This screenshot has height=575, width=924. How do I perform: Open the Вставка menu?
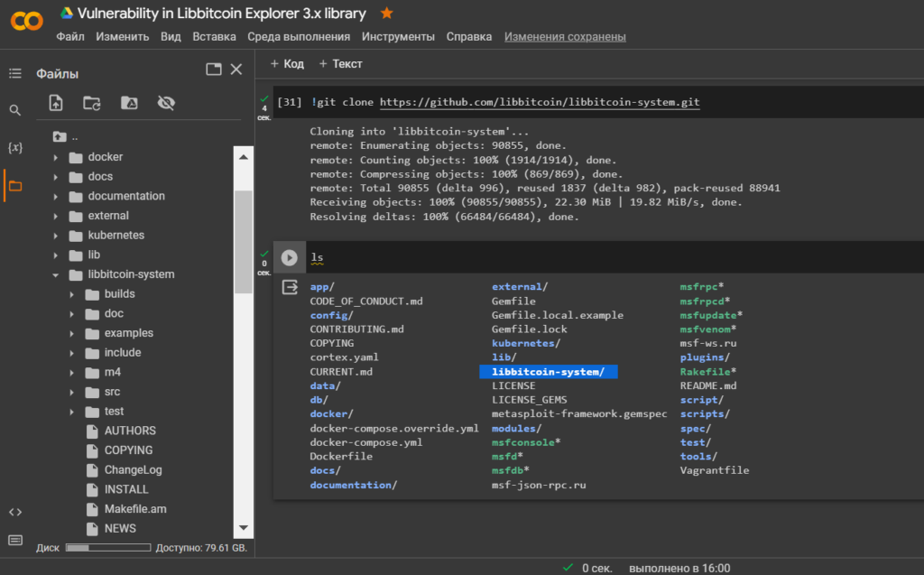point(214,37)
